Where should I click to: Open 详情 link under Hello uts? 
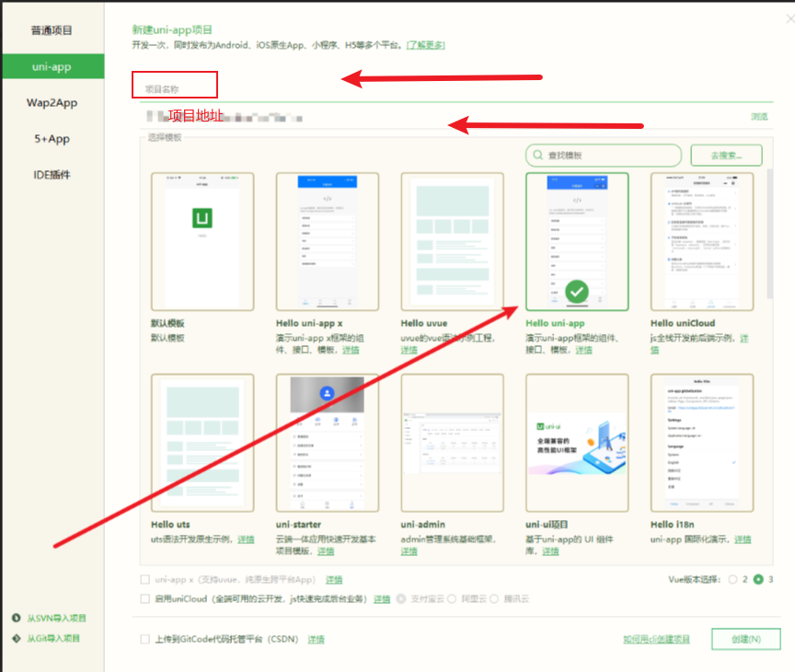[x=246, y=539]
